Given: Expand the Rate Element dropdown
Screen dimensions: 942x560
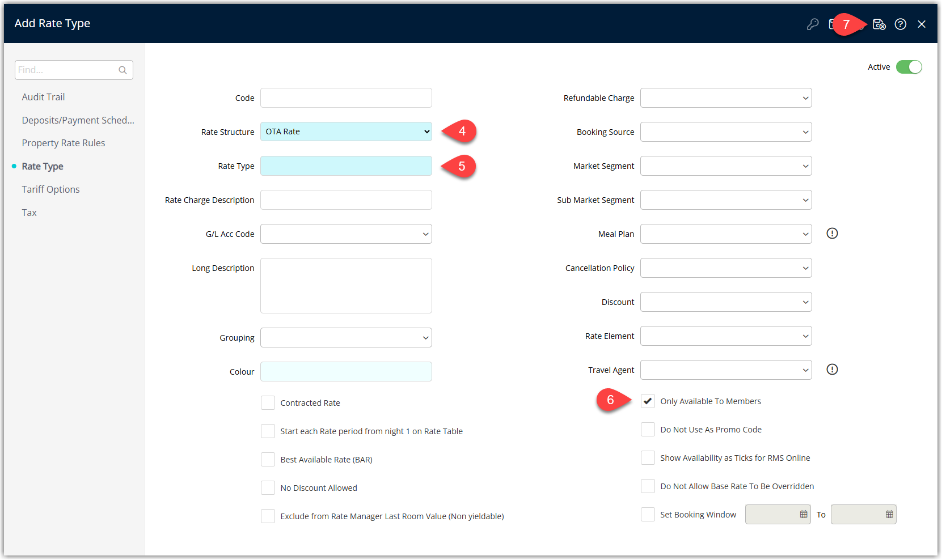Looking at the screenshot, I should click(x=726, y=336).
